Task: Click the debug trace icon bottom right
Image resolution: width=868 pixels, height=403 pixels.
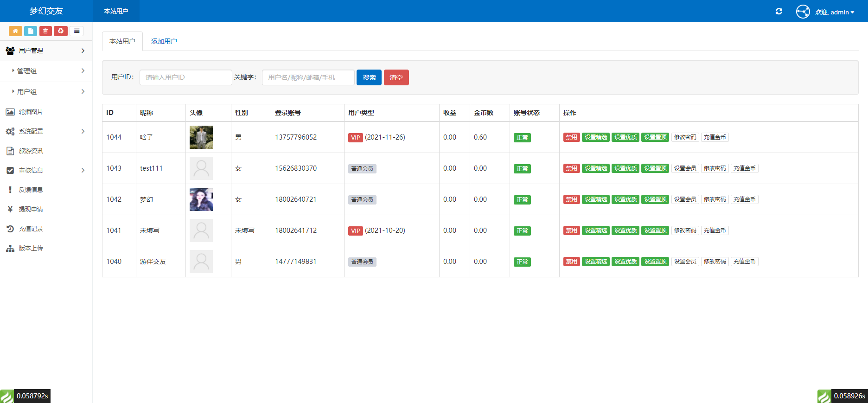Action: pyautogui.click(x=824, y=396)
